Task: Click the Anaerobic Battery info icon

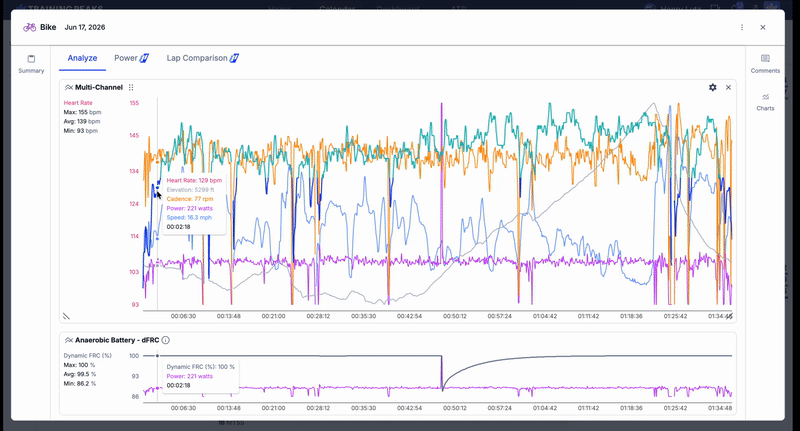Action: tap(165, 340)
